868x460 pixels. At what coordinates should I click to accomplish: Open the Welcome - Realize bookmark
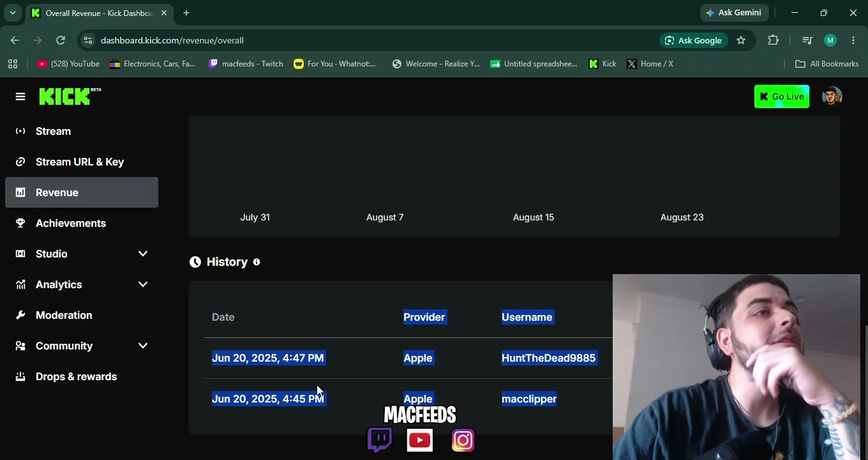pyautogui.click(x=436, y=64)
